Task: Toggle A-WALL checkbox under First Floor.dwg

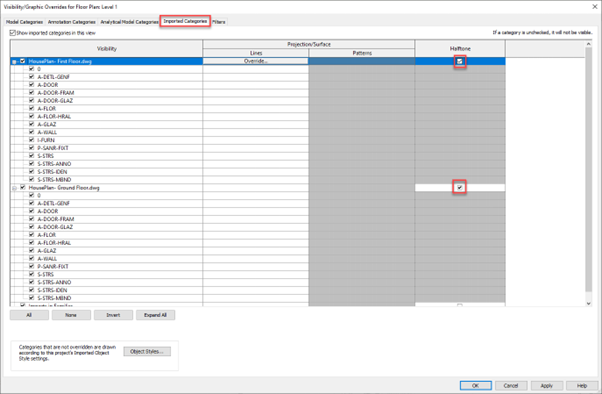Action: click(31, 132)
